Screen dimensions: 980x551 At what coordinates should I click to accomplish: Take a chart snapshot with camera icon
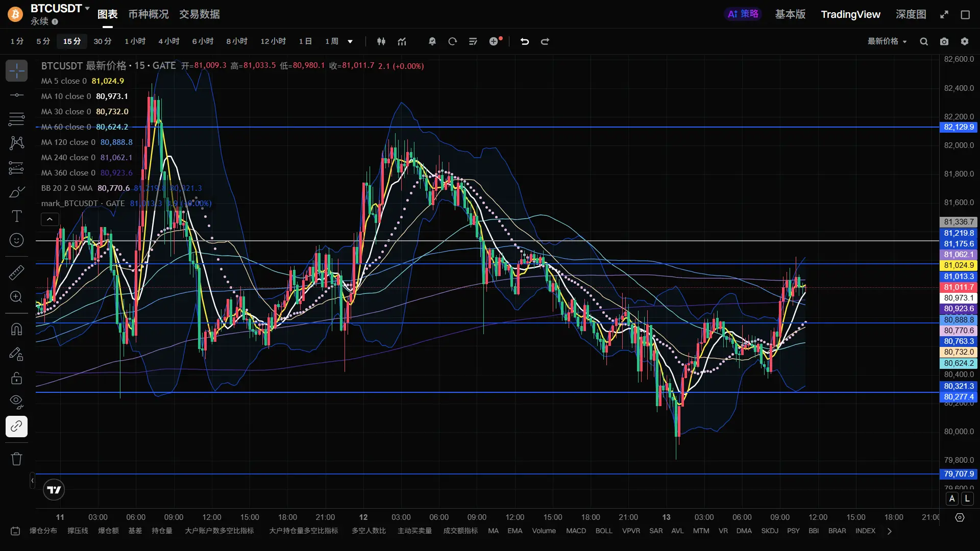944,41
